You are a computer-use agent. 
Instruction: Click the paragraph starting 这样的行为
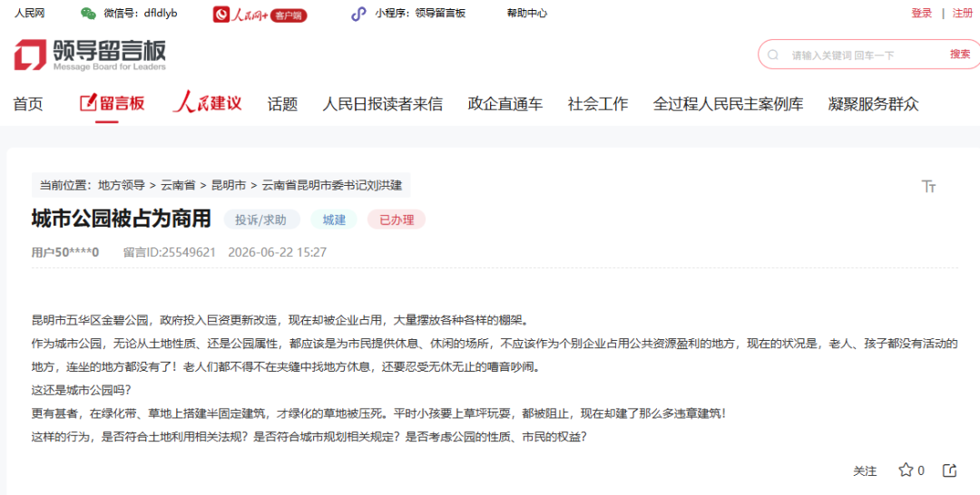click(309, 437)
